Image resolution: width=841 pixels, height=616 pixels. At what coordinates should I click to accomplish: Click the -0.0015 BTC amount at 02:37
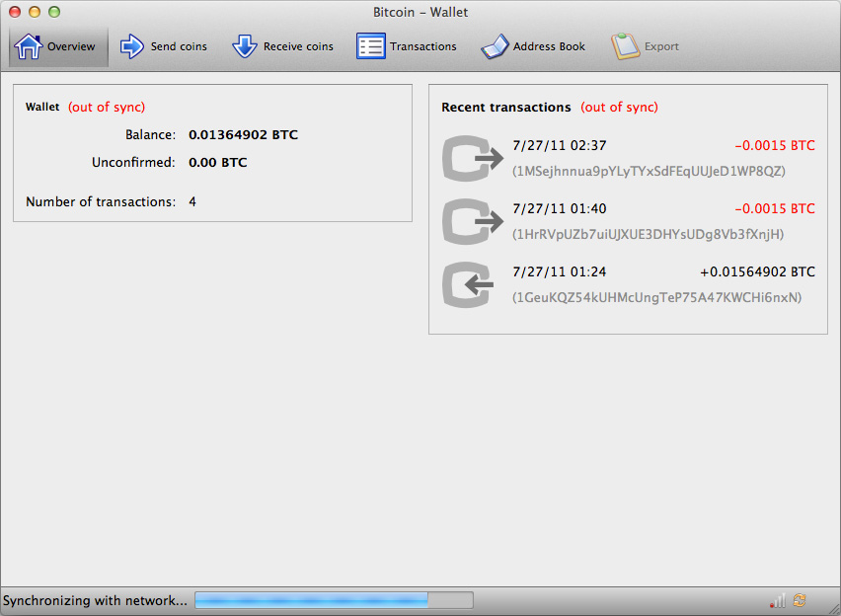pos(775,145)
